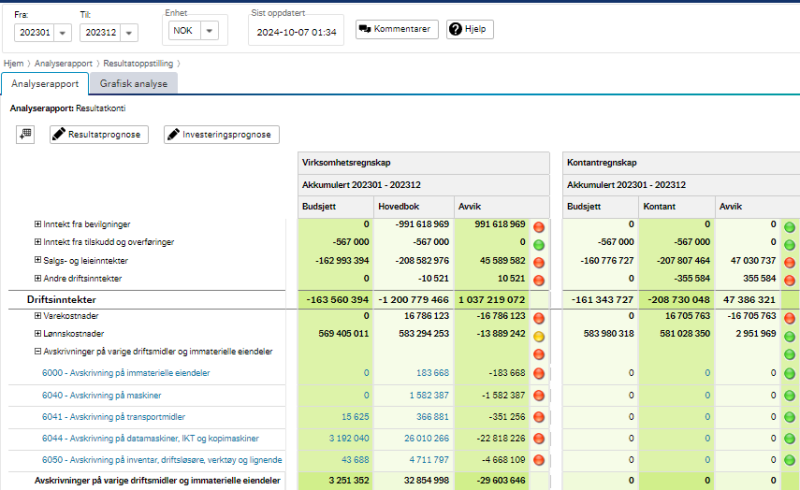Open the Til period dropdown 202312
Screen dimensions: 800x490
click(x=109, y=33)
